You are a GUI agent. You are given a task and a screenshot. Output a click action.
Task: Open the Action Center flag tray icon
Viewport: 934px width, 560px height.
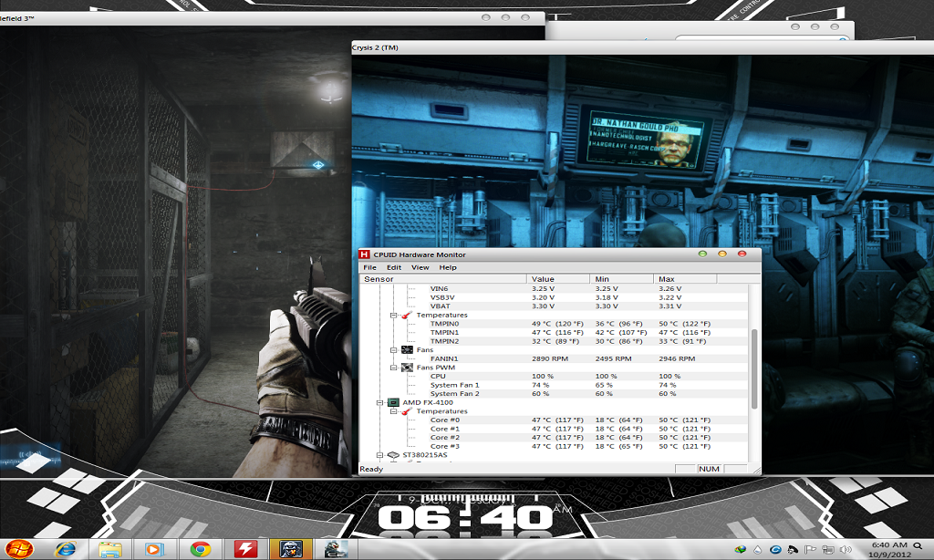click(x=811, y=549)
